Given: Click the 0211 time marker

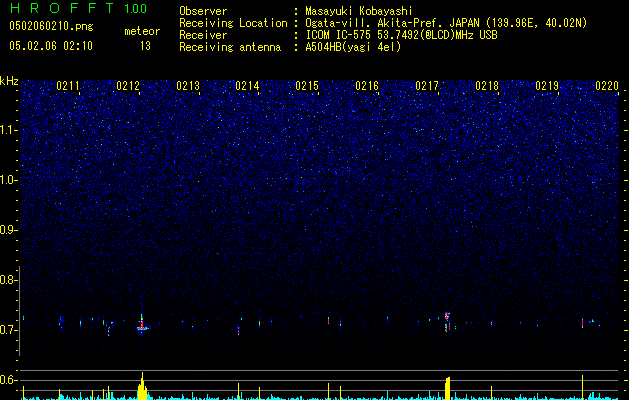Looking at the screenshot, I should point(68,86).
